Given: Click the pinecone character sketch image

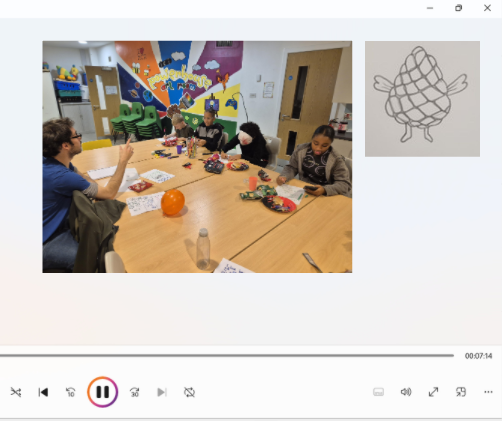Looking at the screenshot, I should [x=422, y=99].
